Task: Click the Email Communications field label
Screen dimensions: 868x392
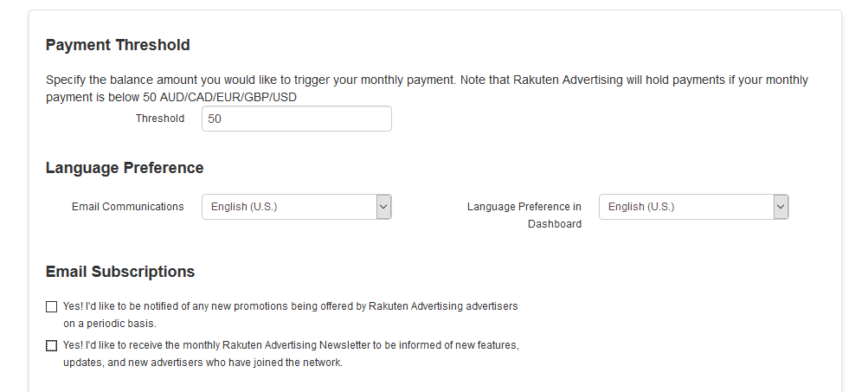Action: coord(128,207)
